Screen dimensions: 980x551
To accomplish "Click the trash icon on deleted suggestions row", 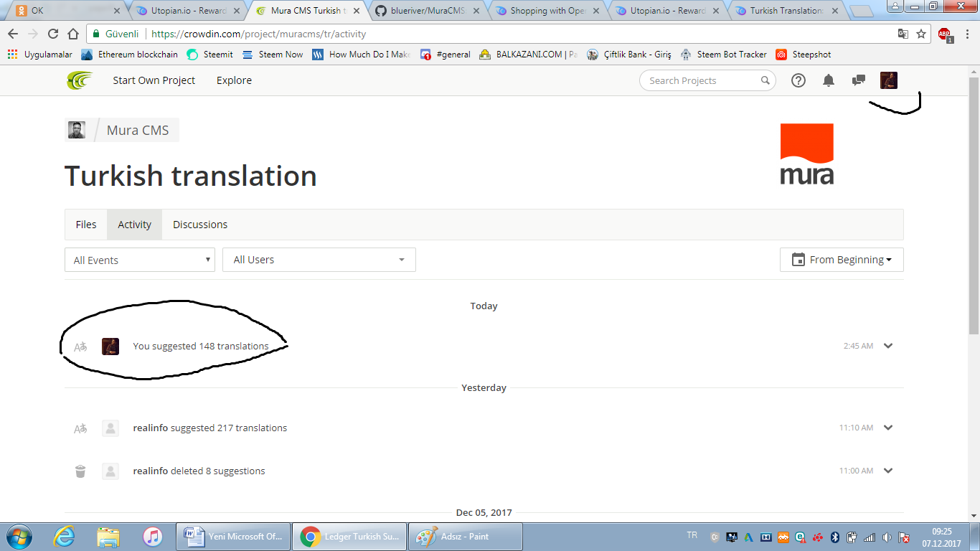I will pos(80,471).
